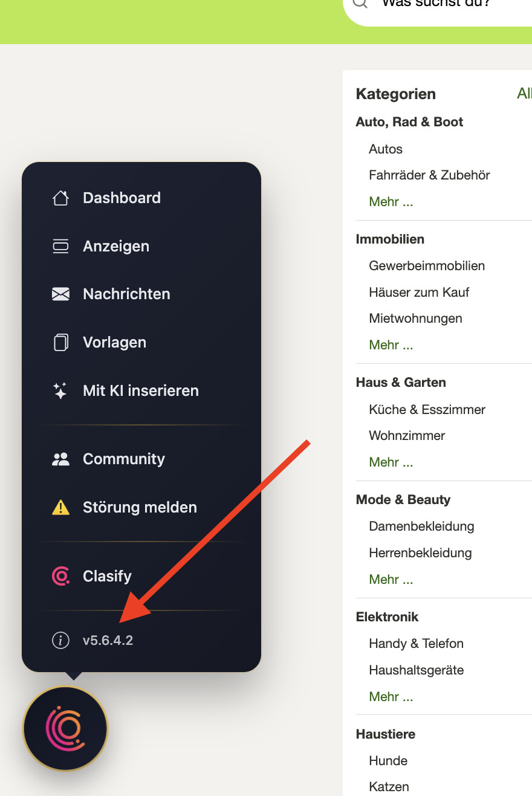Click the Anzeigen list icon
This screenshot has width=532, height=796.
pos(60,247)
